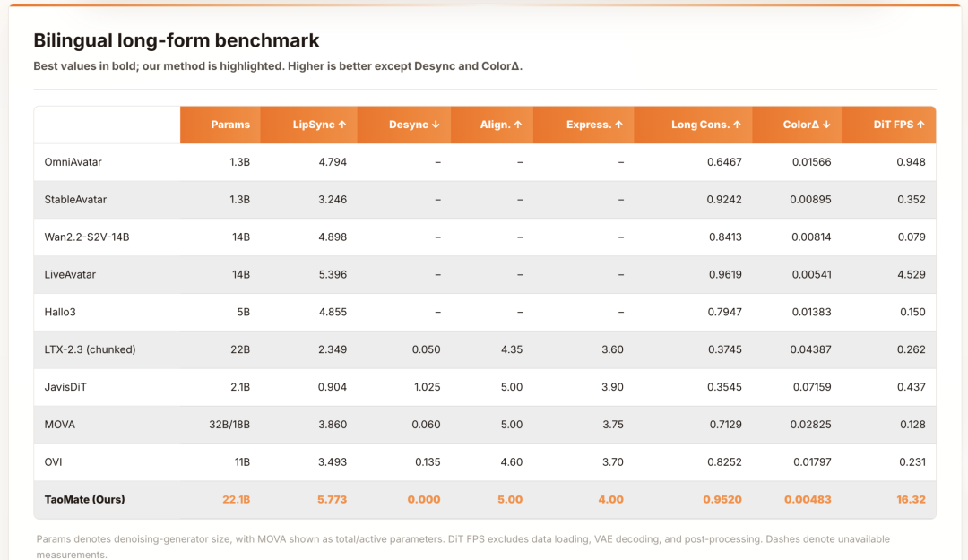Click StableAvatar's DiT FPS value 0.352
Image resolution: width=968 pixels, height=560 pixels.
click(x=912, y=200)
